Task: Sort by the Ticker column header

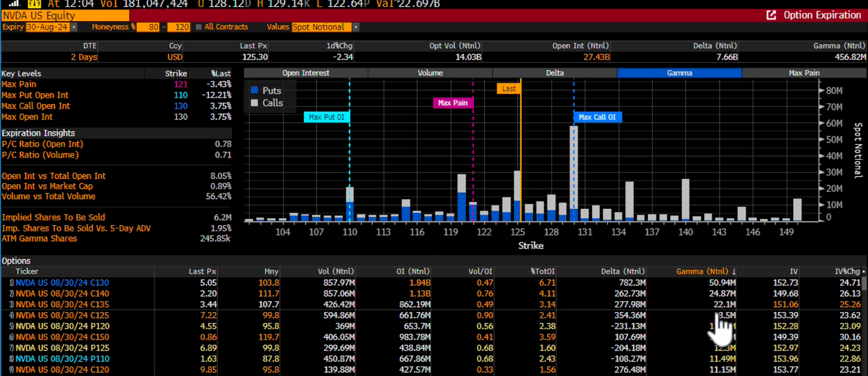Action: click(27, 271)
